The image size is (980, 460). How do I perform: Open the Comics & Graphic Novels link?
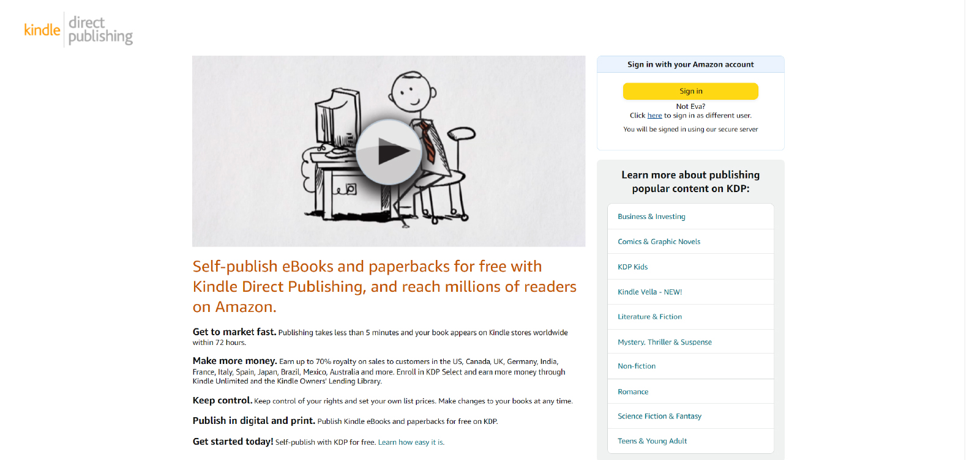(x=659, y=242)
